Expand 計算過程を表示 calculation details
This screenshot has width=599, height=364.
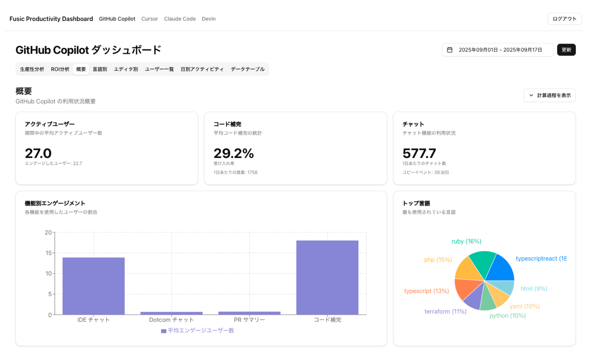[549, 95]
